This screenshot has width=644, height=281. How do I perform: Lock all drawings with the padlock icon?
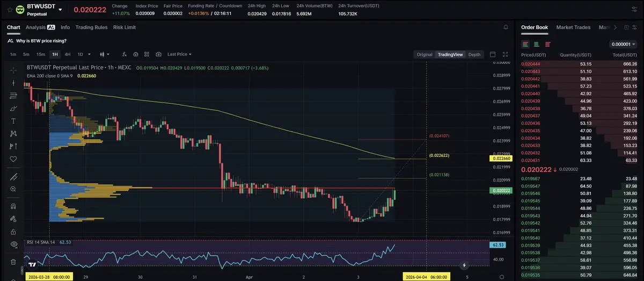[13, 232]
